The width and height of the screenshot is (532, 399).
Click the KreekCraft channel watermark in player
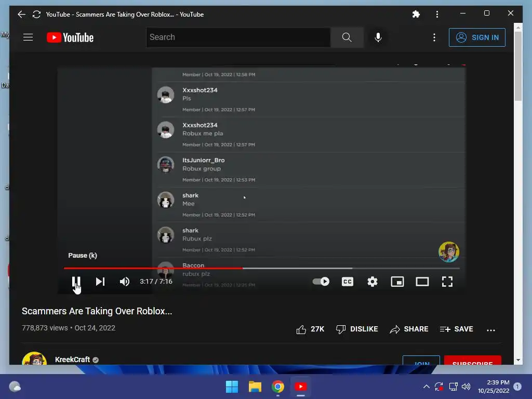click(449, 252)
